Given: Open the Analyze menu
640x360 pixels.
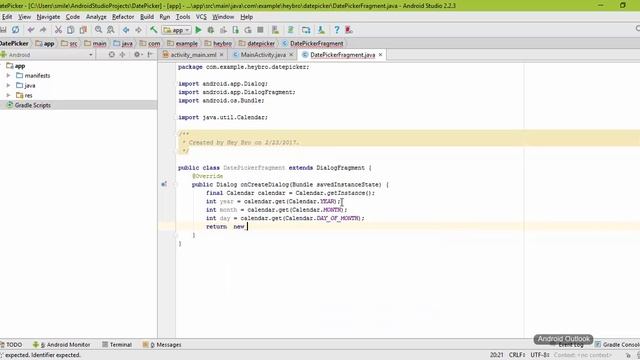Looking at the screenshot, I should pyautogui.click(x=96, y=17).
